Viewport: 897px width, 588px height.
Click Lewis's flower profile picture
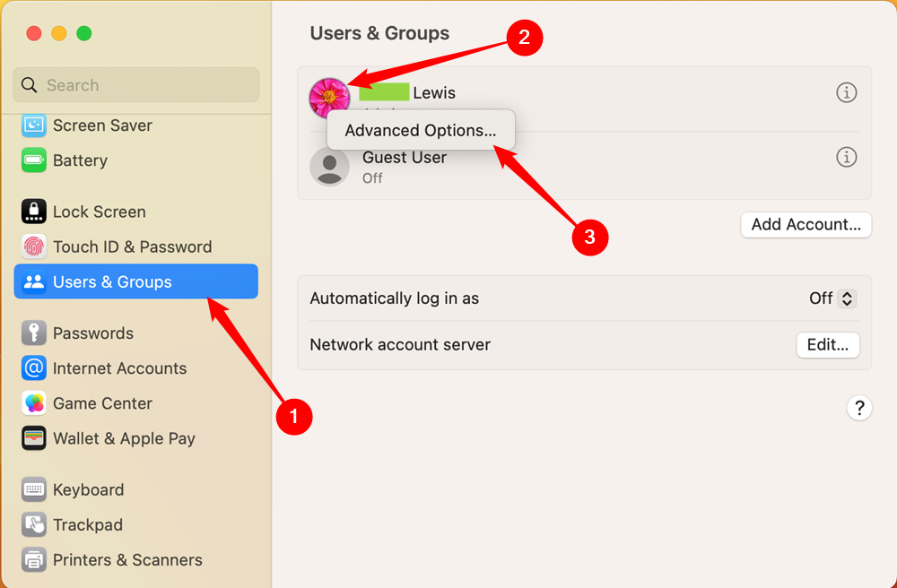[x=329, y=92]
